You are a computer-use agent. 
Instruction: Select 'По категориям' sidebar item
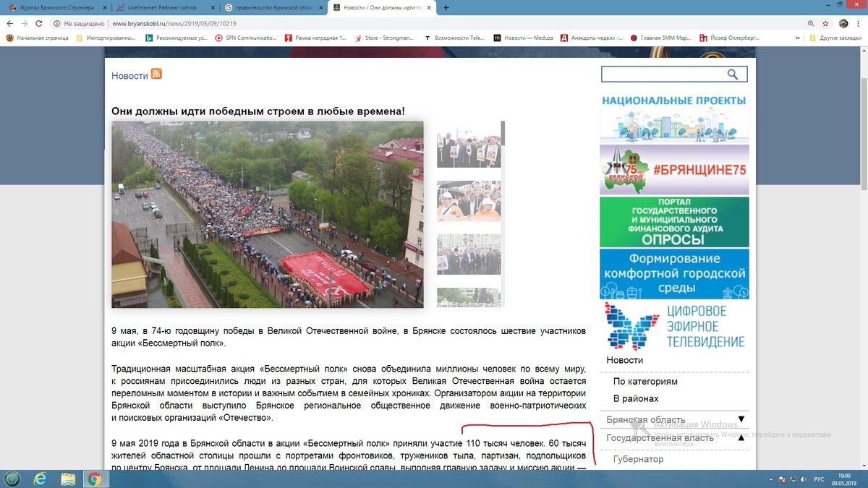click(645, 381)
